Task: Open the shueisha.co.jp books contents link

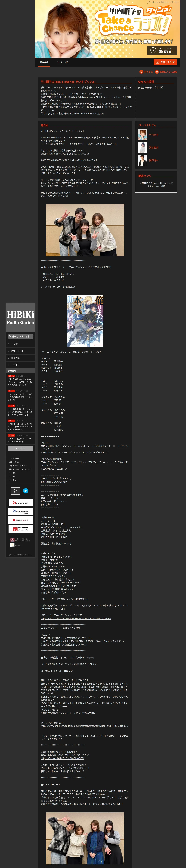Action: 85,726
